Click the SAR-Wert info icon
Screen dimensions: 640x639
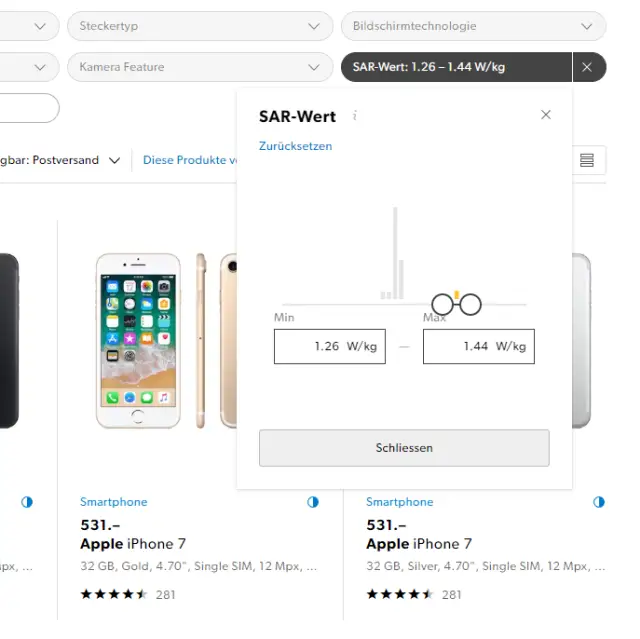tap(355, 116)
